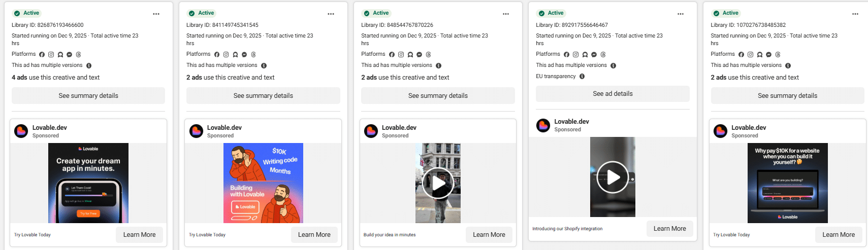Click the Lovable.dev name on ad 841149745341545

coord(224,128)
